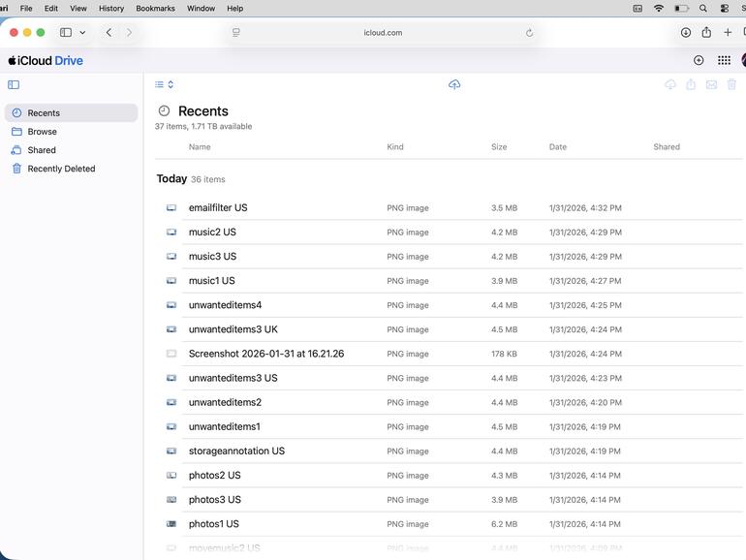Toggle the iCloud Drive sidebar panel
Image resolution: width=746 pixels, height=560 pixels.
[14, 84]
